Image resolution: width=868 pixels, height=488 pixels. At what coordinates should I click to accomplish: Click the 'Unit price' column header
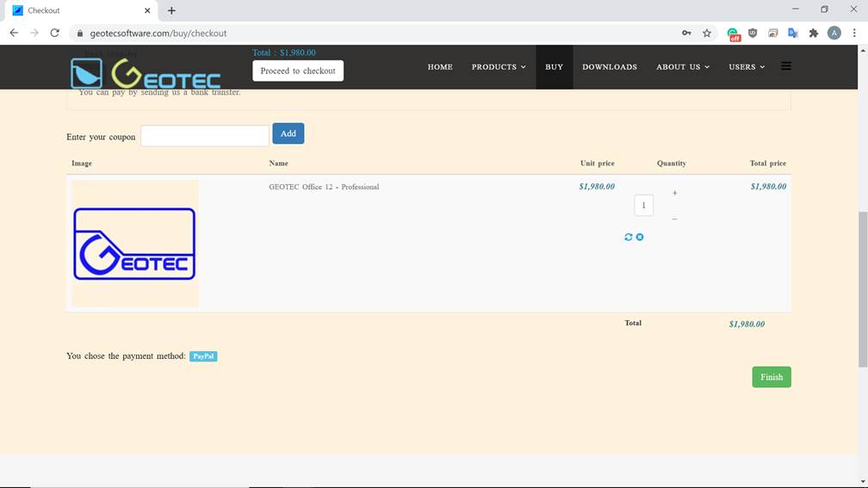(598, 164)
